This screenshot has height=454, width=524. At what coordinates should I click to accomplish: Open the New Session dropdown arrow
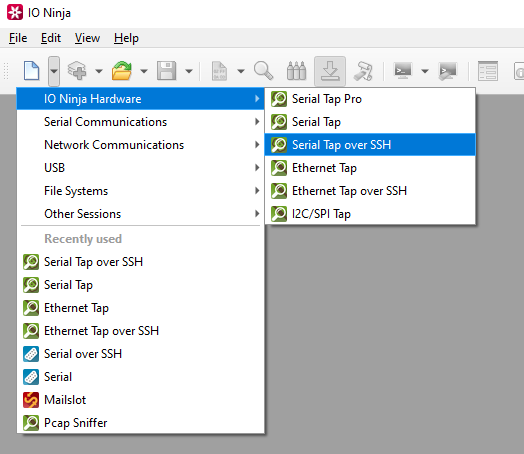coord(54,71)
